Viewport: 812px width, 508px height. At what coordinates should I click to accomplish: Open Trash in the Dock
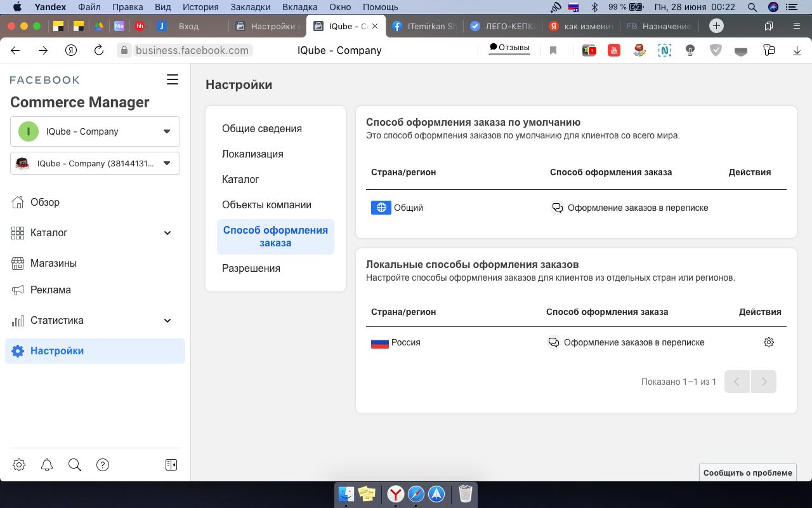[x=466, y=493]
